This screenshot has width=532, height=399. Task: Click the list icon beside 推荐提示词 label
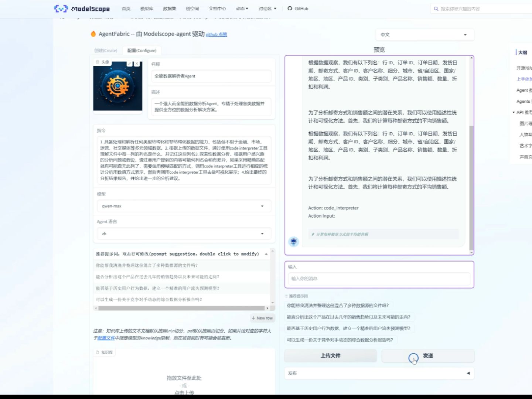pos(286,296)
